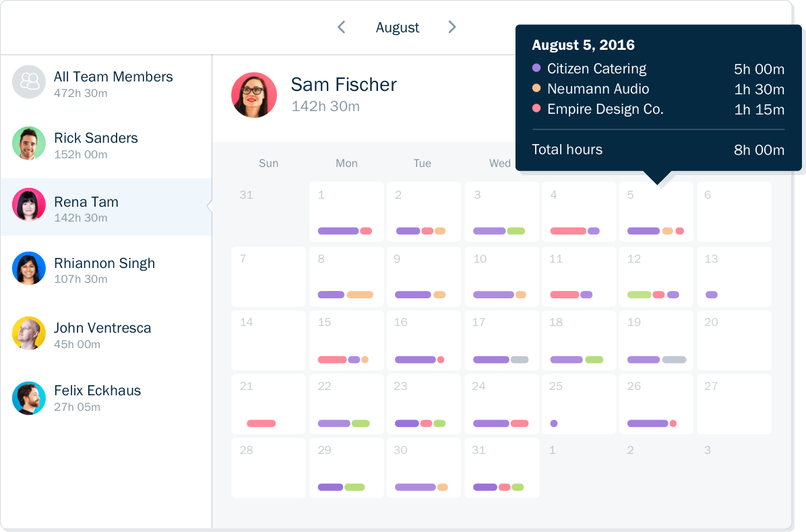This screenshot has height=532, width=806.
Task: Click Felix Eckhaus' avatar
Action: tap(29, 398)
